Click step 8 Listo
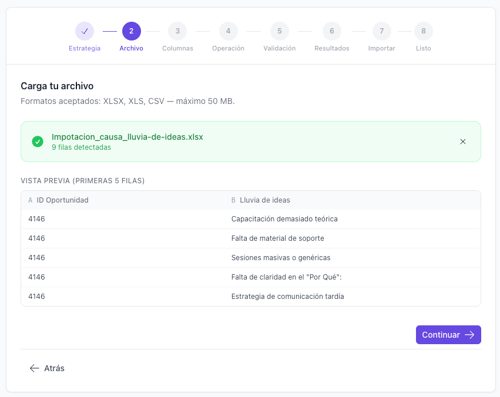Viewport: 500px width, 397px height. 423,31
